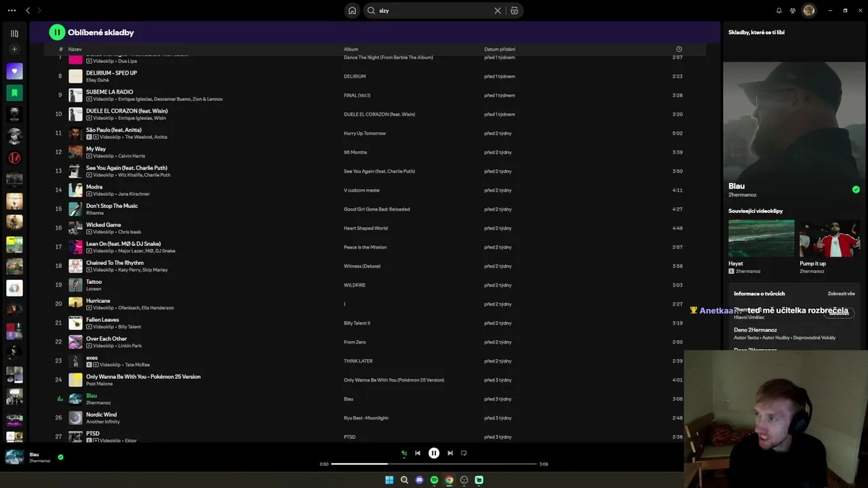Open the profile avatar menu
The height and width of the screenshot is (488, 868).
808,11
